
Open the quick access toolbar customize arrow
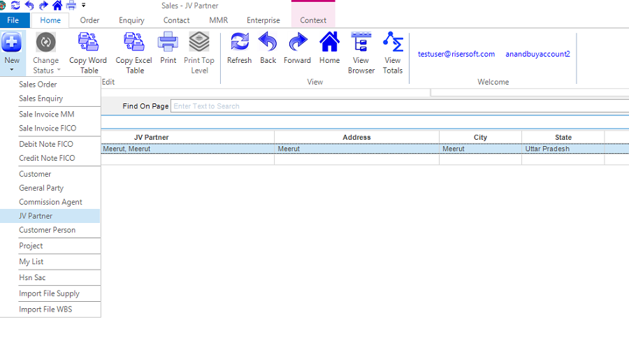(x=84, y=6)
